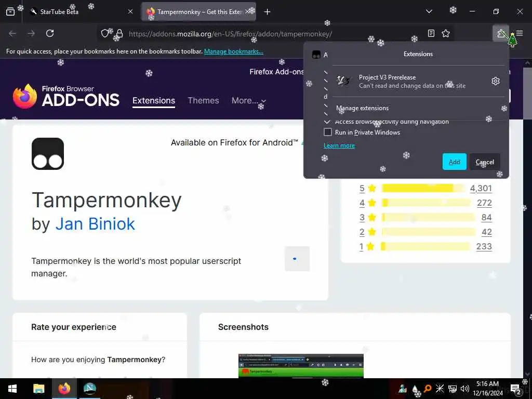
Task: Open File Explorer from the taskbar
Action: point(38,389)
